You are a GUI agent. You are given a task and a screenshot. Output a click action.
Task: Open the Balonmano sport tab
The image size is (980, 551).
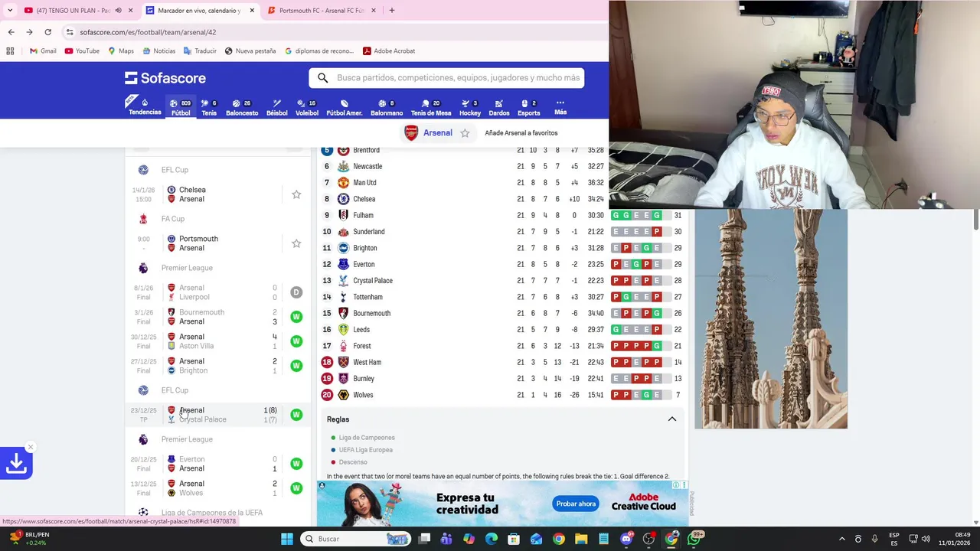[387, 107]
